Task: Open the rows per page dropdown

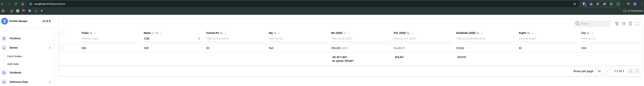Action: (x=603, y=71)
